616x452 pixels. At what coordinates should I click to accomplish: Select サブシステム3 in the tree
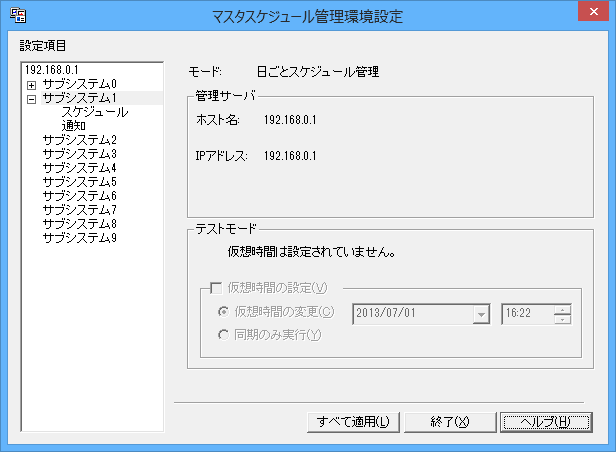tap(79, 154)
